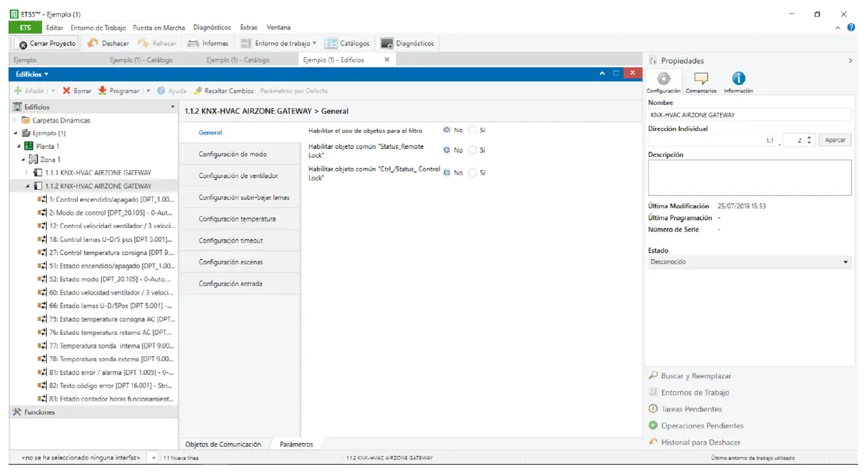Click the Nombre input field
This screenshot has height=474, width=868.
(x=749, y=115)
